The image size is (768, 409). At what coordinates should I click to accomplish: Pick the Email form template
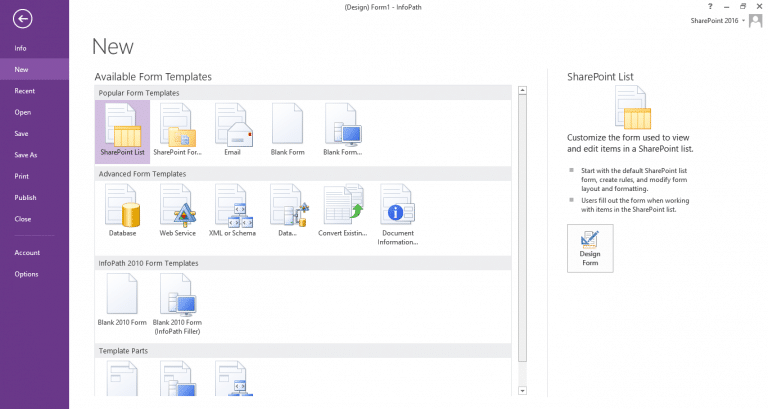233,131
